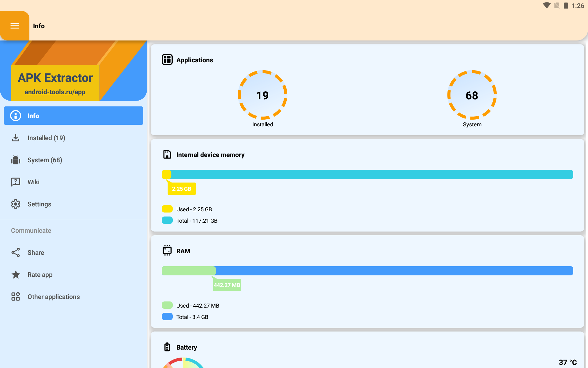Click the Share icon
The image size is (588, 368).
pos(16,252)
